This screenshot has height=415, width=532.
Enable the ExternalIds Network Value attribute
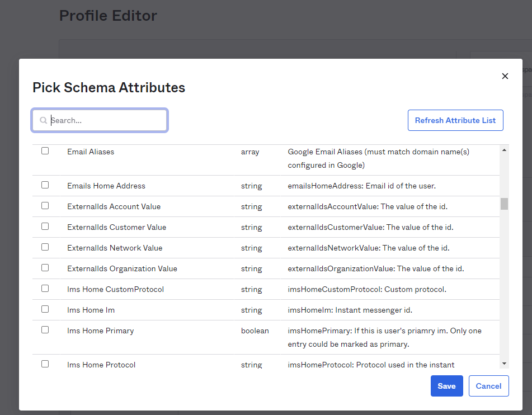pos(45,247)
